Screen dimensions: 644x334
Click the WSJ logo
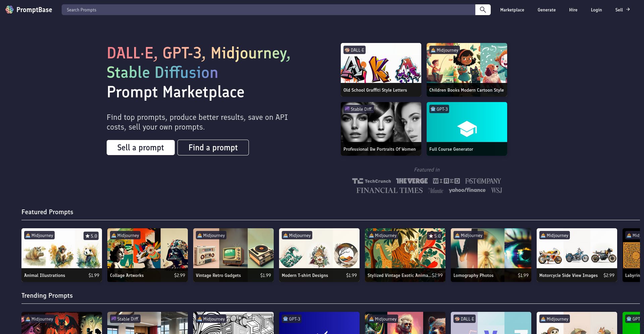click(x=496, y=190)
